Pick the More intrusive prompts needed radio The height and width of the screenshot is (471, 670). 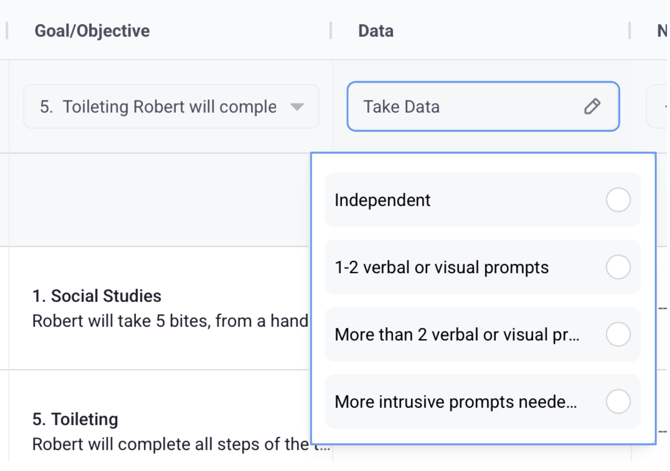point(618,402)
